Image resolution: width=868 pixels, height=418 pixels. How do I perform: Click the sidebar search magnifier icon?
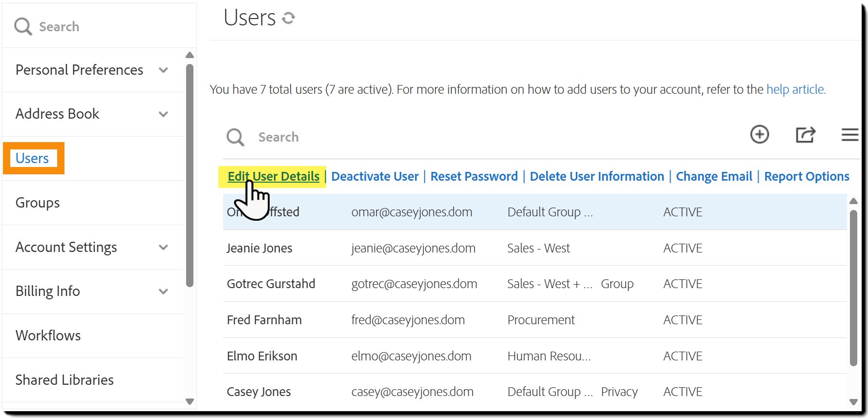coord(23,26)
